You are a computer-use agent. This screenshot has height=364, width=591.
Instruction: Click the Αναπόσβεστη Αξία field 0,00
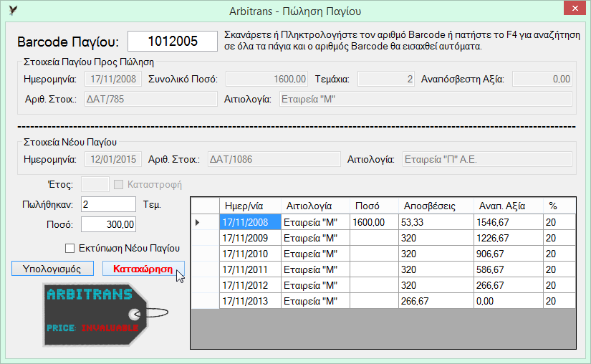click(542, 79)
